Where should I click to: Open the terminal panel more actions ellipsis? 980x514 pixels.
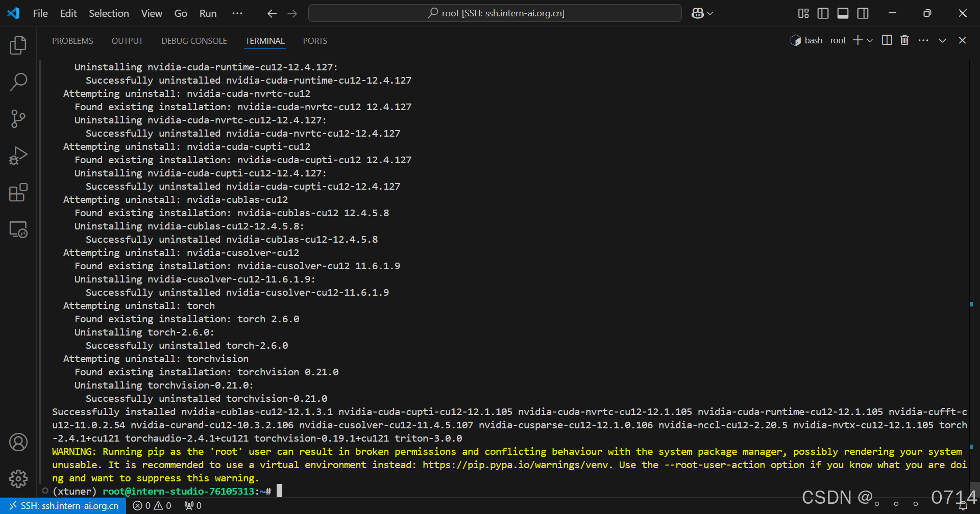coord(923,40)
